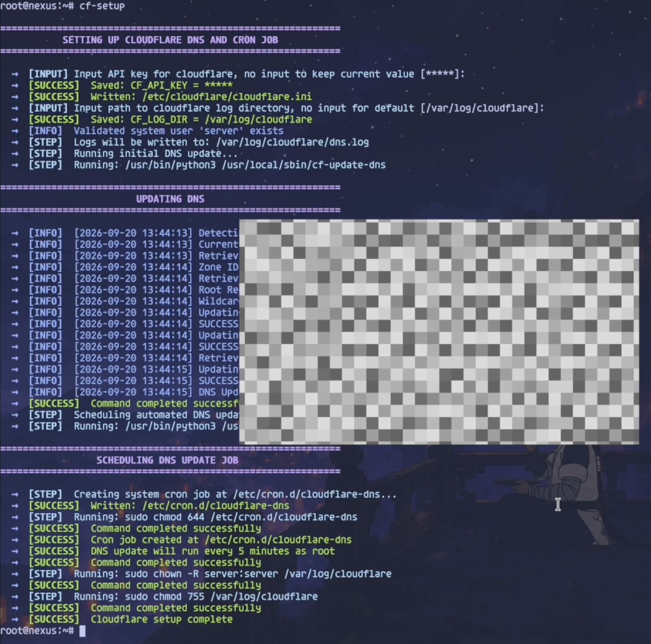Select the 'Running initial DNS update...' line

(x=124, y=154)
